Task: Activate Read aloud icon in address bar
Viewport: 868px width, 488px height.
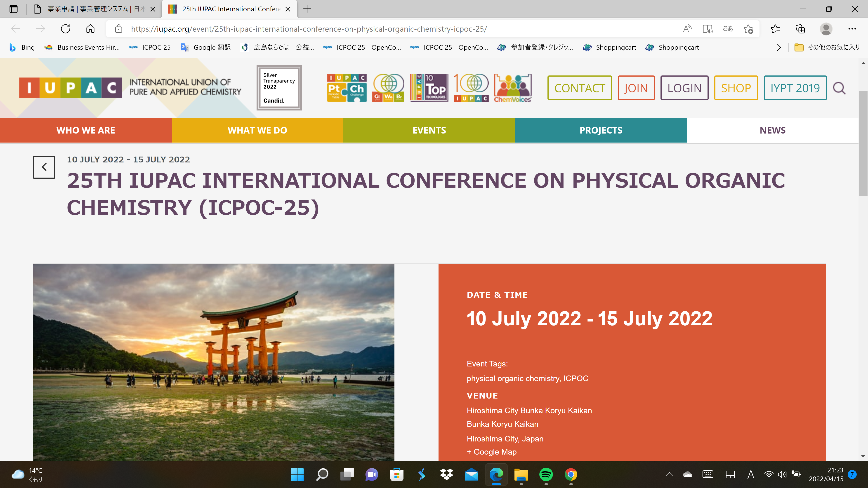Action: coord(687,29)
